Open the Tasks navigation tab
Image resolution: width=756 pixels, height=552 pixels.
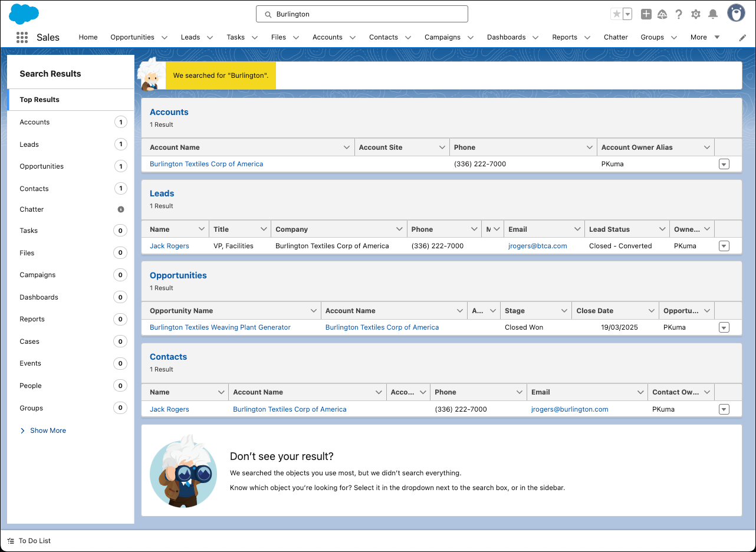pos(235,37)
